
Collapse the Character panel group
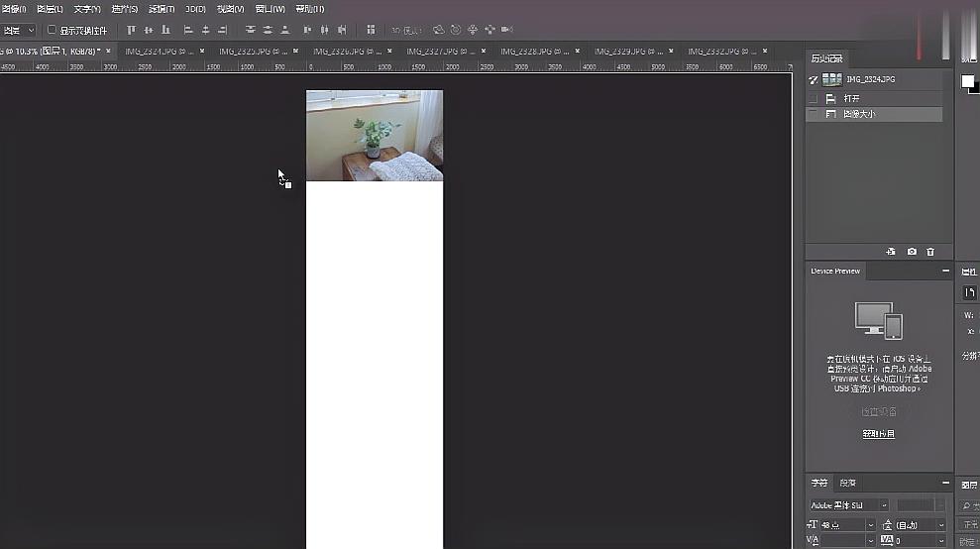(945, 483)
